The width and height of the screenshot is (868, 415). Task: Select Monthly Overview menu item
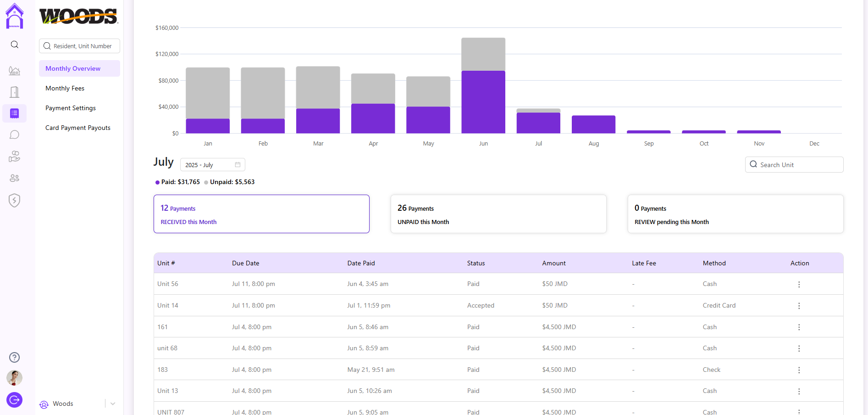coord(79,68)
